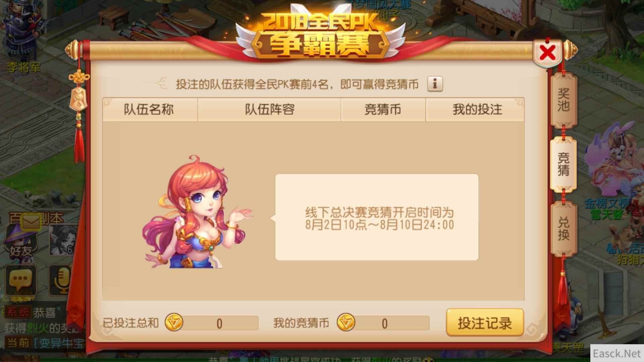Open the 兑换 exchange tab
This screenshot has height=362, width=644.
tap(563, 229)
